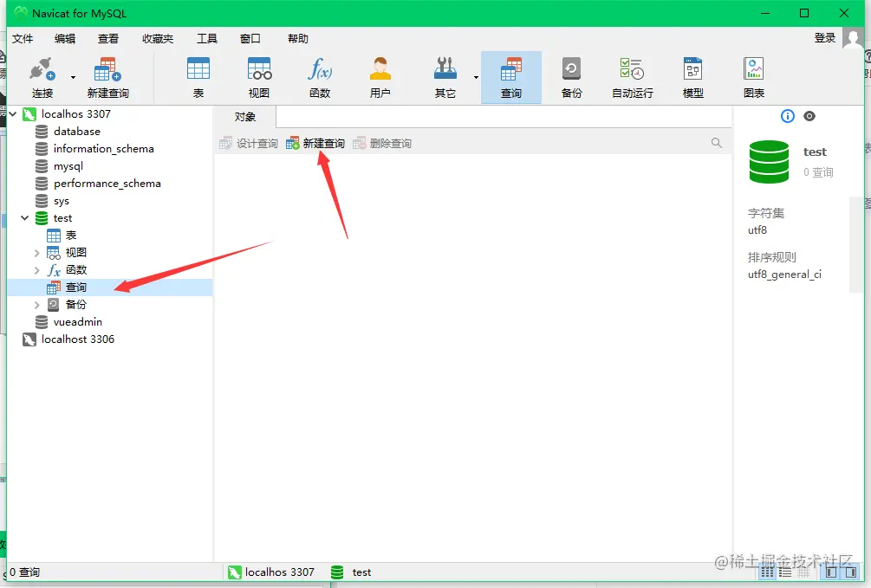Screen dimensions: 871x588
Task: Open the 工具 menu
Action: tap(206, 38)
